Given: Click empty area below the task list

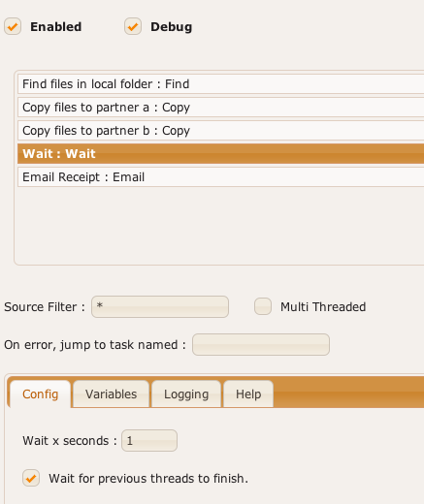Looking at the screenshot, I should tap(220, 226).
